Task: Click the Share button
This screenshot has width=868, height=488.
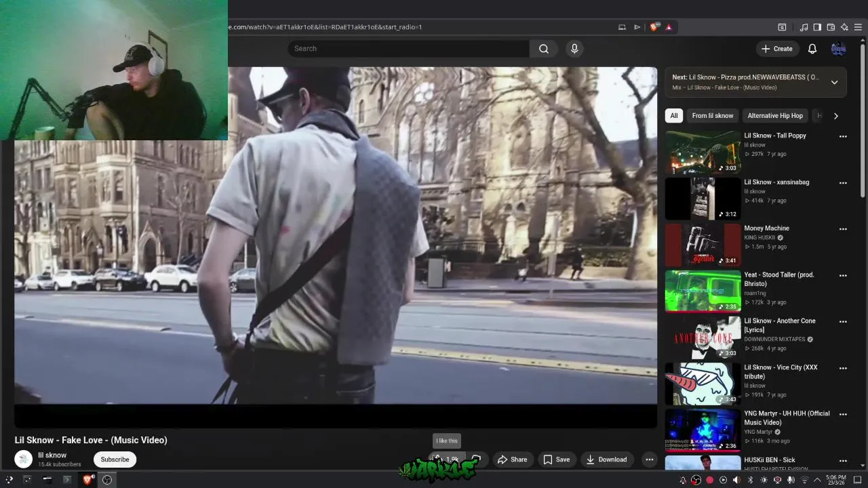Action: point(512,460)
